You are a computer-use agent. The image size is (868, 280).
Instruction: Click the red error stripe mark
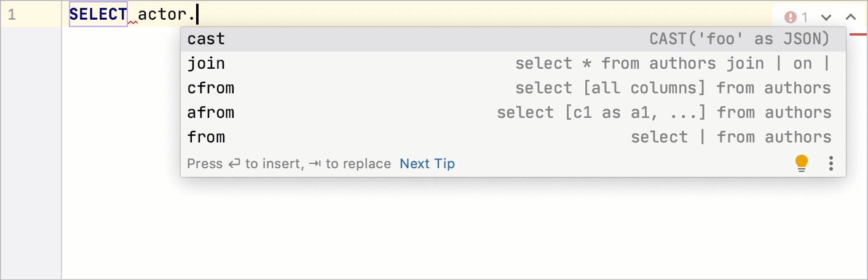click(x=858, y=34)
